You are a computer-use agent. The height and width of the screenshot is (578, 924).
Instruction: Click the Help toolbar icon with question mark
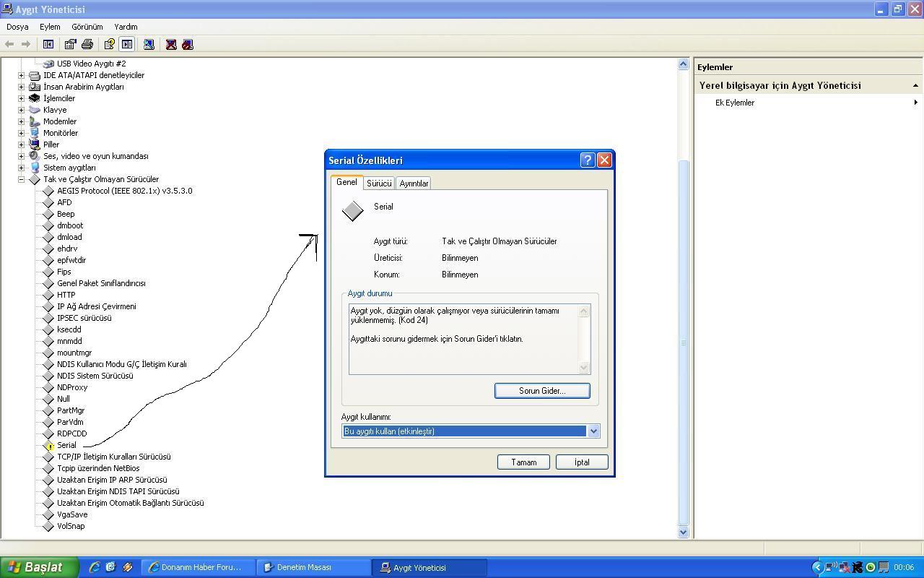(109, 44)
